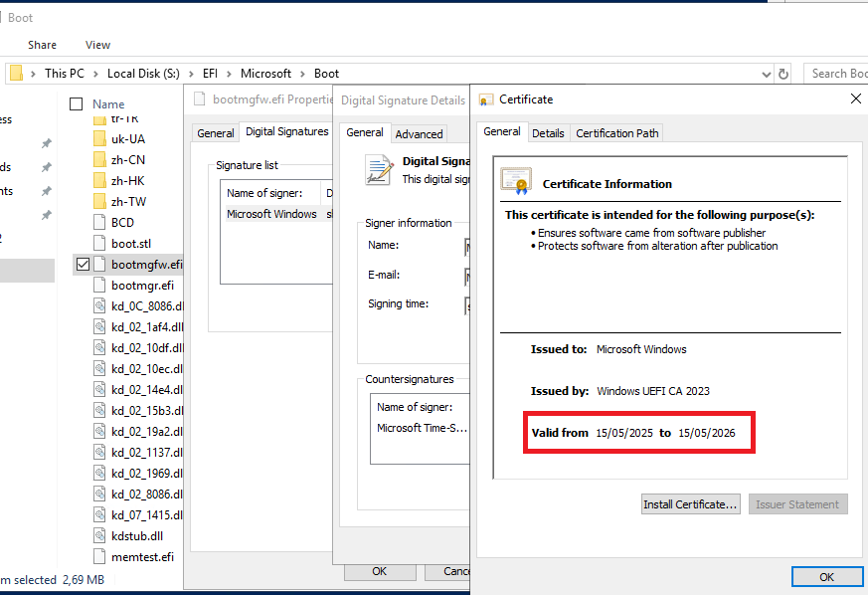Click the kd_0C_8086 DLL file icon
The width and height of the screenshot is (868, 595).
click(99, 305)
